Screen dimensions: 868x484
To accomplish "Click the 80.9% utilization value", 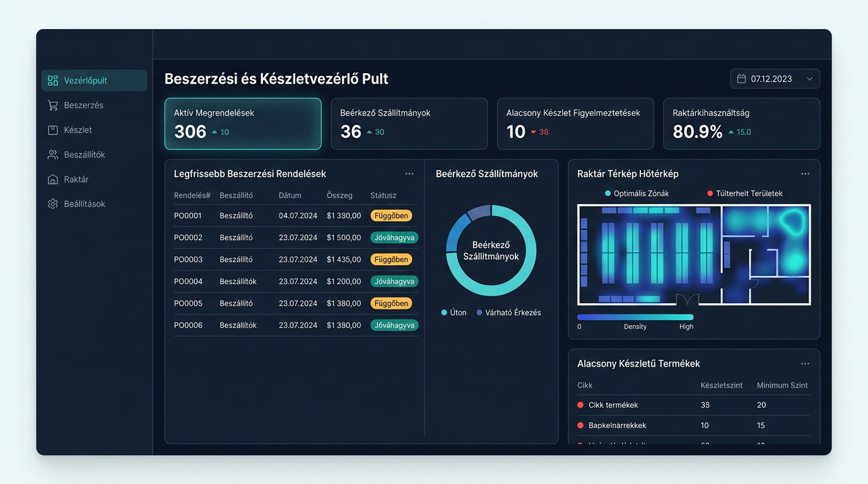I will (698, 132).
